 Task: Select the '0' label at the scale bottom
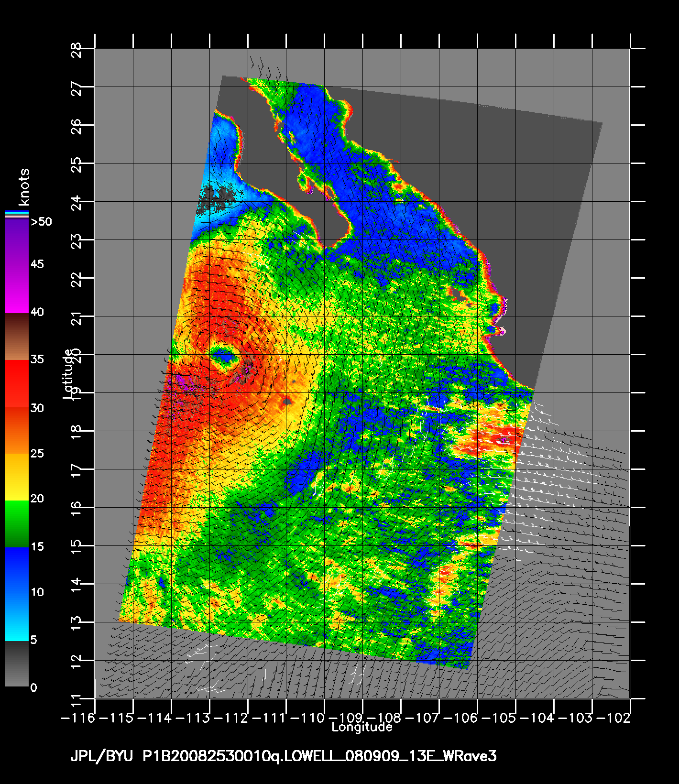(x=33, y=687)
